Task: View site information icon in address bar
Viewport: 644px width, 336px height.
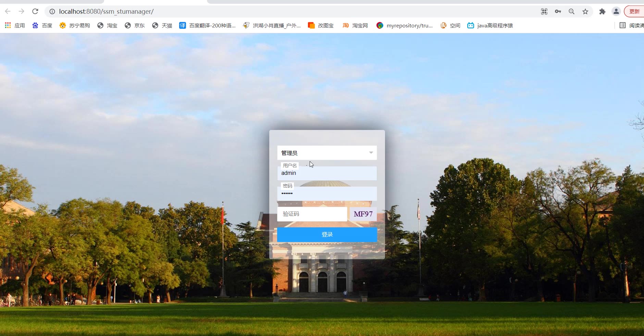Action: (x=52, y=12)
